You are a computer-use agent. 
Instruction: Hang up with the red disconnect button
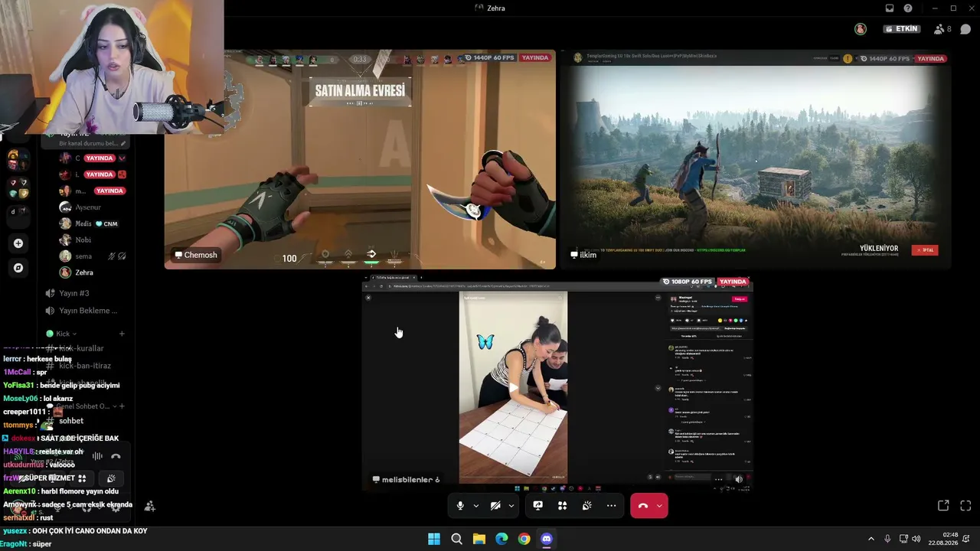coord(642,506)
